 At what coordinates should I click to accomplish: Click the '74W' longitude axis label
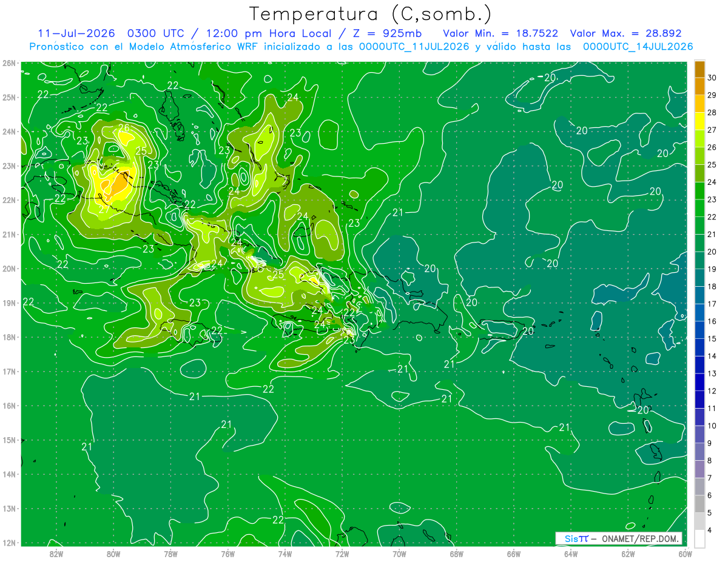tap(285, 554)
